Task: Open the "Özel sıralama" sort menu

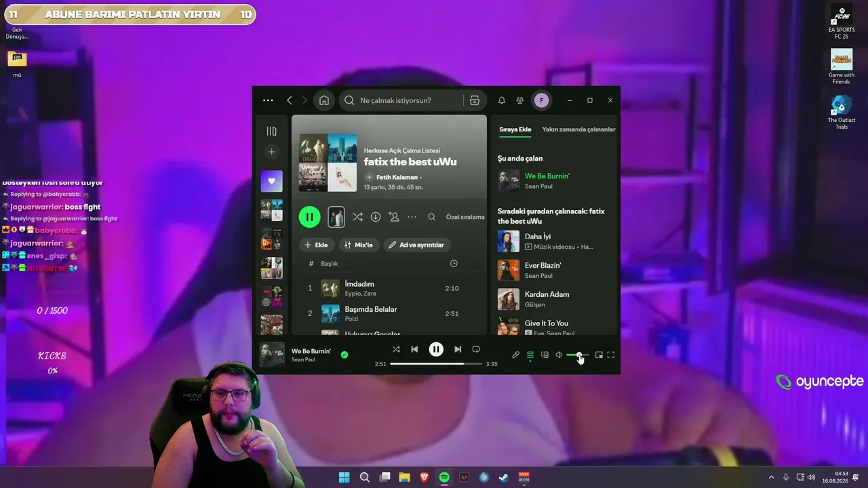Action: pos(465,217)
